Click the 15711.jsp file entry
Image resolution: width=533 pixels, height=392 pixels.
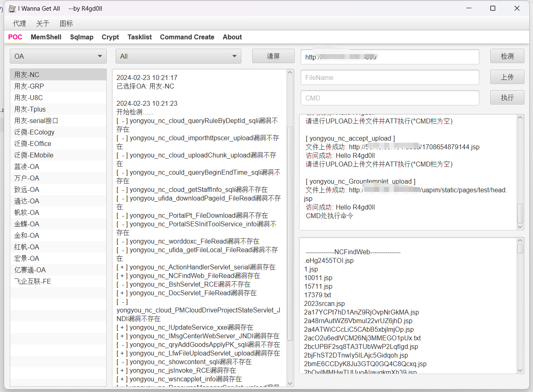318,286
